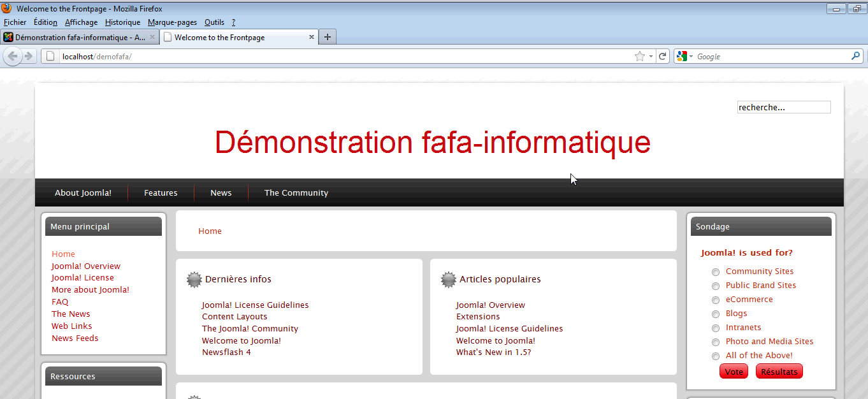Click the Joomla favicon on first tab
Viewport: 868px width, 399px height.
point(8,37)
